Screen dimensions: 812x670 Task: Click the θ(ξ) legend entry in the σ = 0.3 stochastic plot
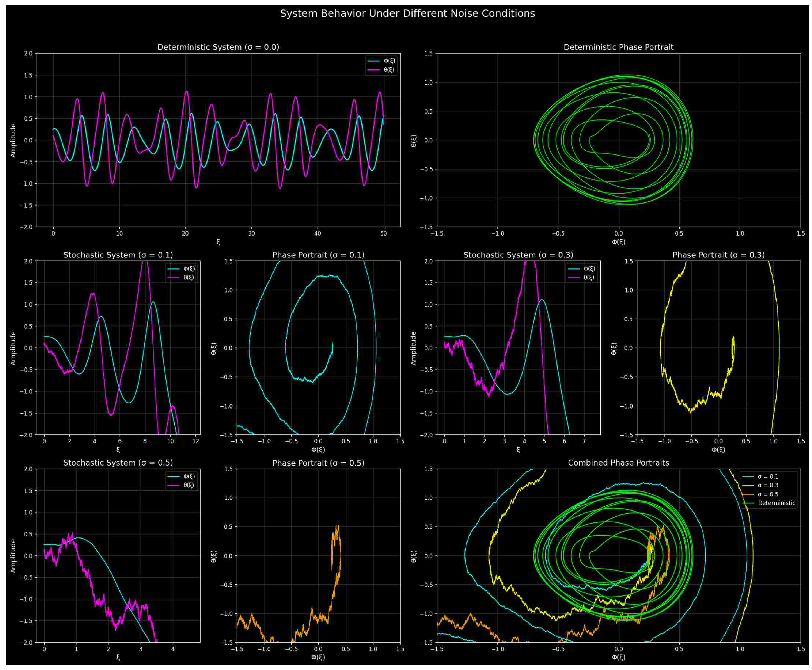pyautogui.click(x=589, y=277)
